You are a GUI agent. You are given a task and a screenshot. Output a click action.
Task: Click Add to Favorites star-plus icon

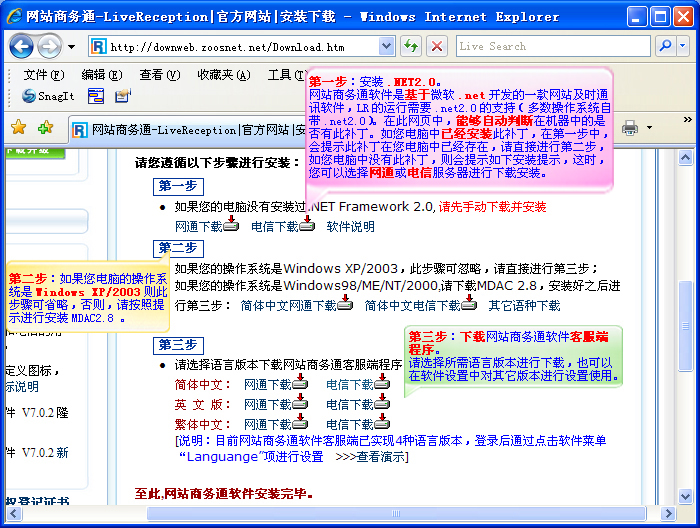pos(45,128)
